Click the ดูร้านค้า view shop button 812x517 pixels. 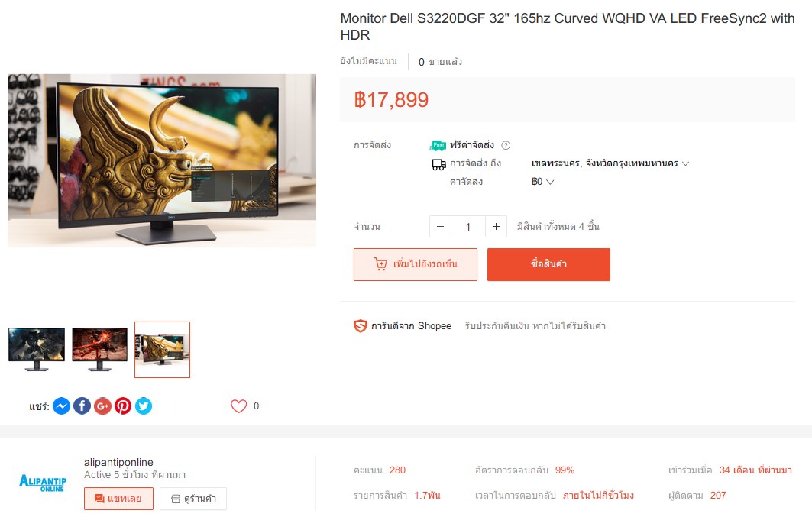pos(193,499)
